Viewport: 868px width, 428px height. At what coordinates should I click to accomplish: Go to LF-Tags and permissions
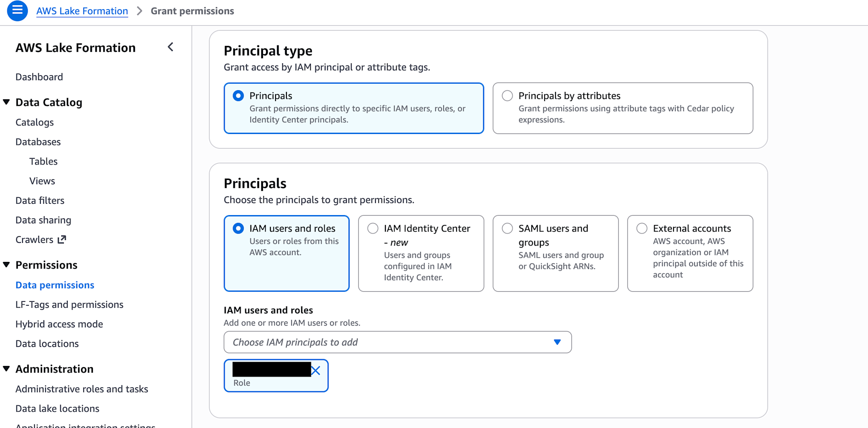click(x=69, y=304)
